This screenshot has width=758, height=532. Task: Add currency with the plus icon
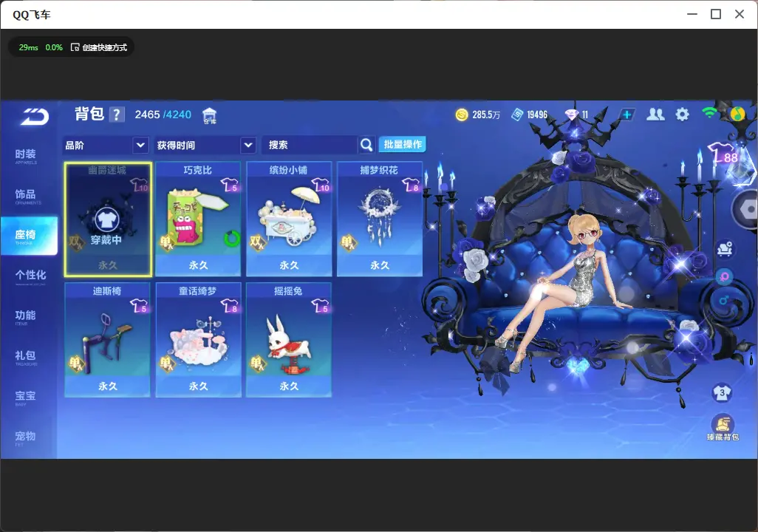(x=627, y=115)
